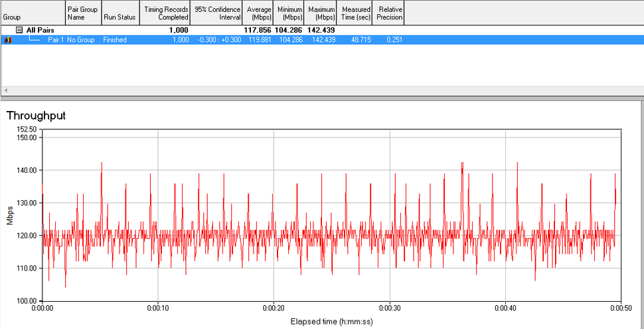Click the No Group cell in Pair 1
This screenshot has width=644, height=329.
[81, 40]
